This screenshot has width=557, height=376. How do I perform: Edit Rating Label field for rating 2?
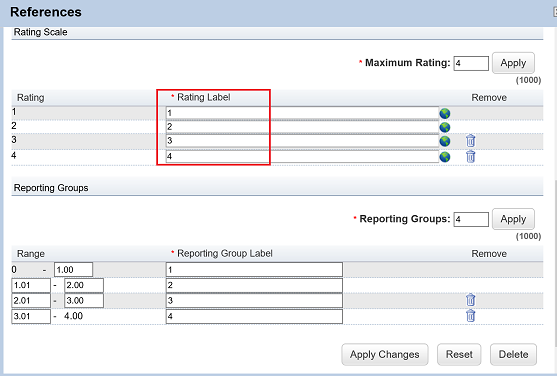click(x=302, y=127)
